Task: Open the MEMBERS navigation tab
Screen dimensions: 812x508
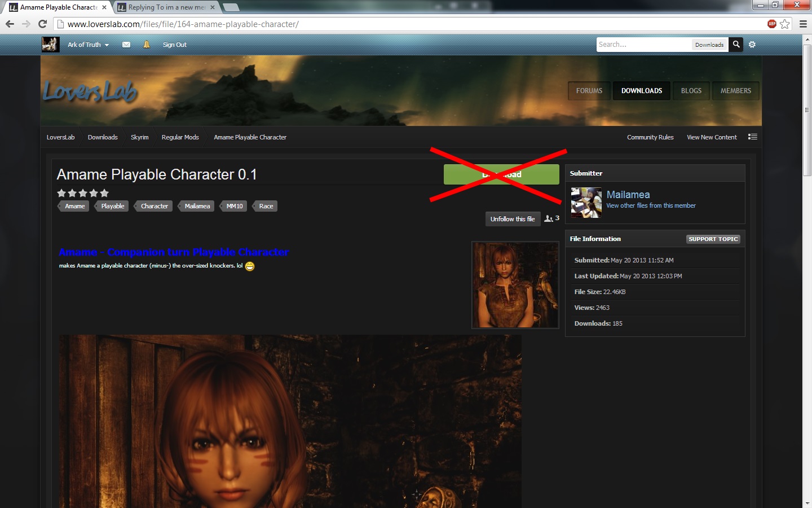Action: click(736, 90)
